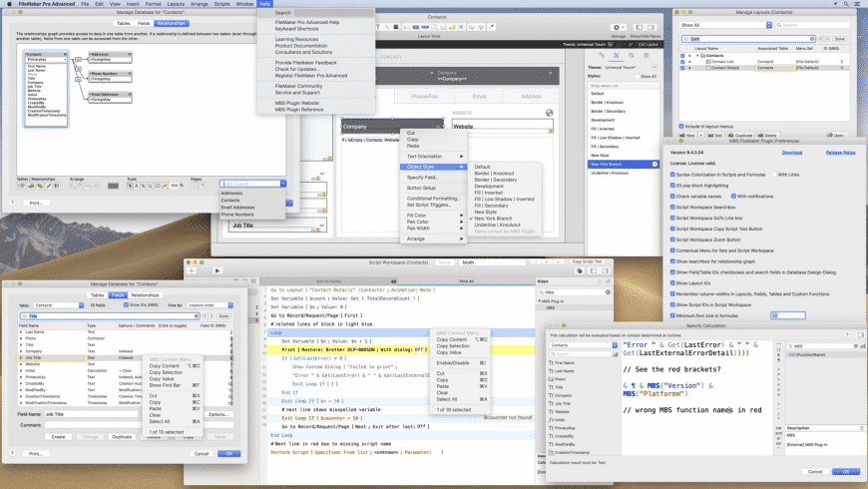Click the eye icon on Sort by Name tab
868x489 pixels.
393,281
